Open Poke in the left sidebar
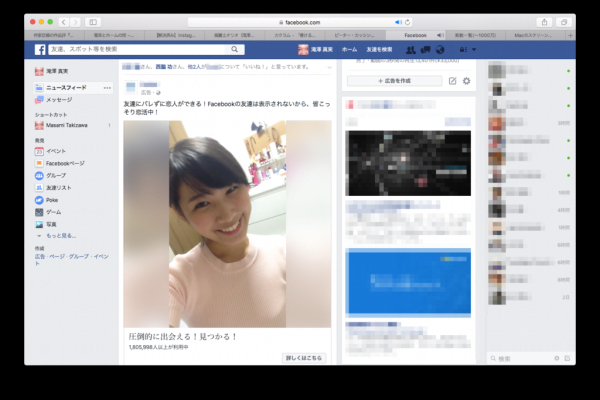 (x=39, y=200)
